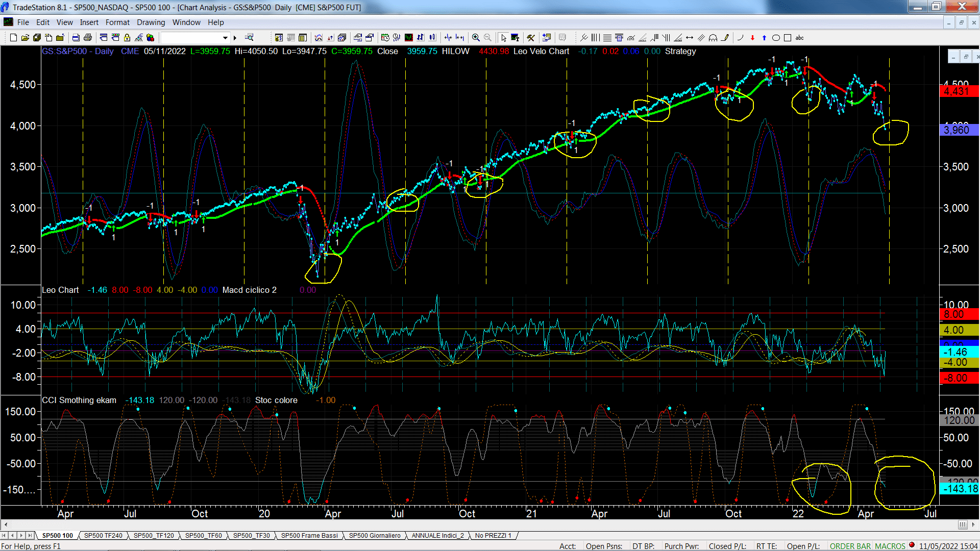Click the compress bar spacing icon
The image size is (980, 551).
click(x=448, y=38)
